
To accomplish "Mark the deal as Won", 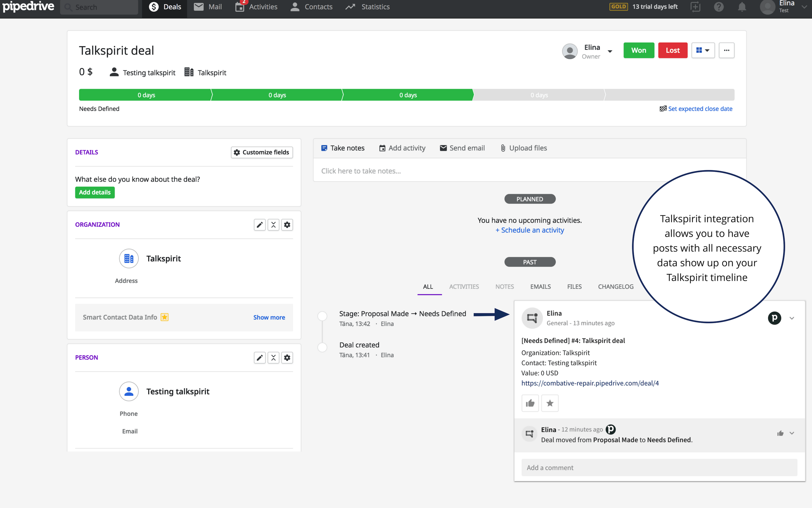I will [639, 51].
